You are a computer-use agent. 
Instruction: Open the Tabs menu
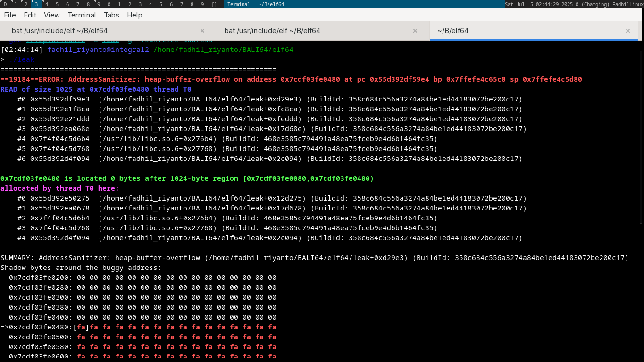pyautogui.click(x=111, y=15)
